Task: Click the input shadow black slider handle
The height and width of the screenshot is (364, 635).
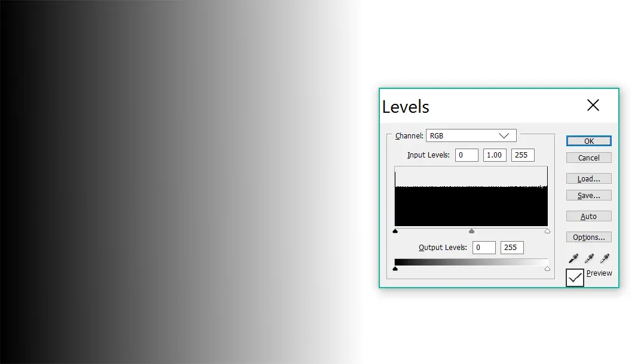Action: [395, 232]
